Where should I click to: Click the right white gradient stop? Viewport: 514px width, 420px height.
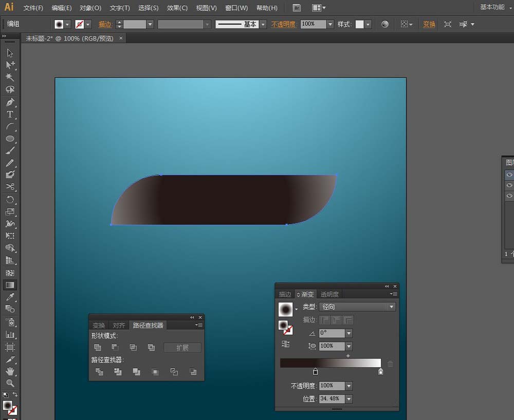point(380,372)
